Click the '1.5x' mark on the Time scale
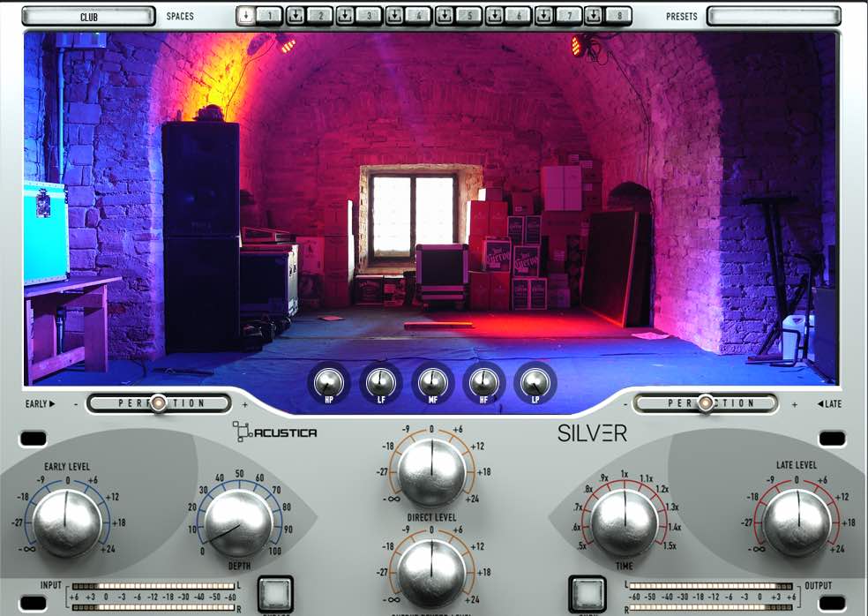The image size is (868, 616). pos(670,545)
